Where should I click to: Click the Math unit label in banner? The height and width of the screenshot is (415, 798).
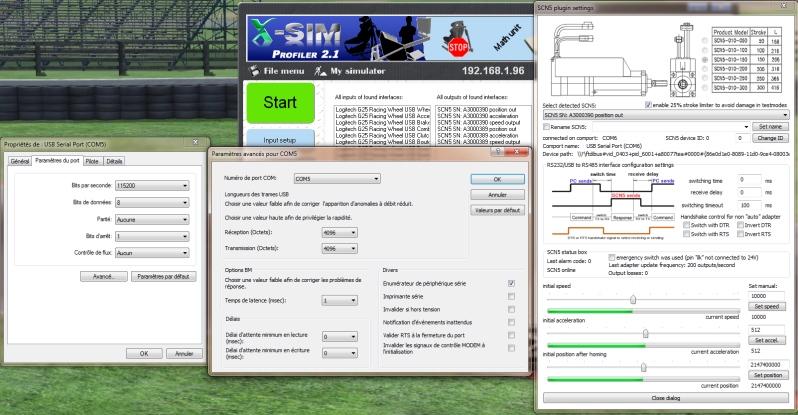coord(507,37)
